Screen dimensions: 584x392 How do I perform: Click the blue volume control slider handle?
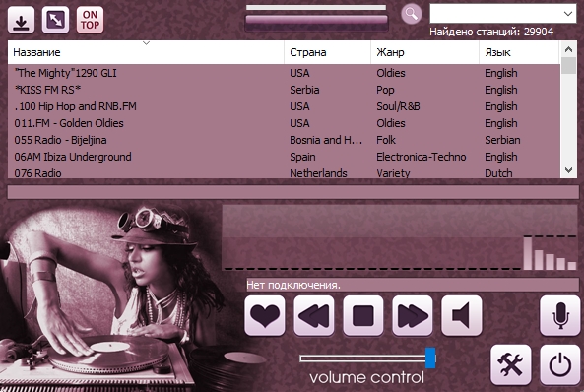(x=430, y=359)
